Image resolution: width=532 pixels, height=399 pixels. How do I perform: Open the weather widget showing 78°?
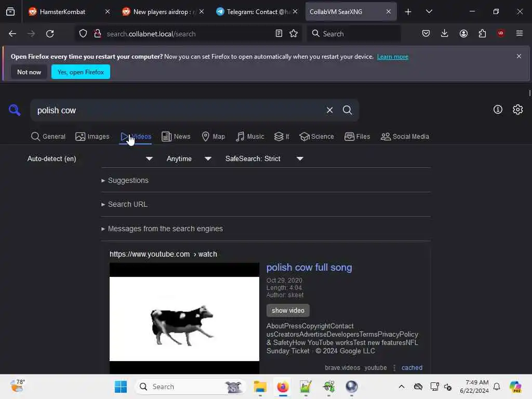click(18, 386)
